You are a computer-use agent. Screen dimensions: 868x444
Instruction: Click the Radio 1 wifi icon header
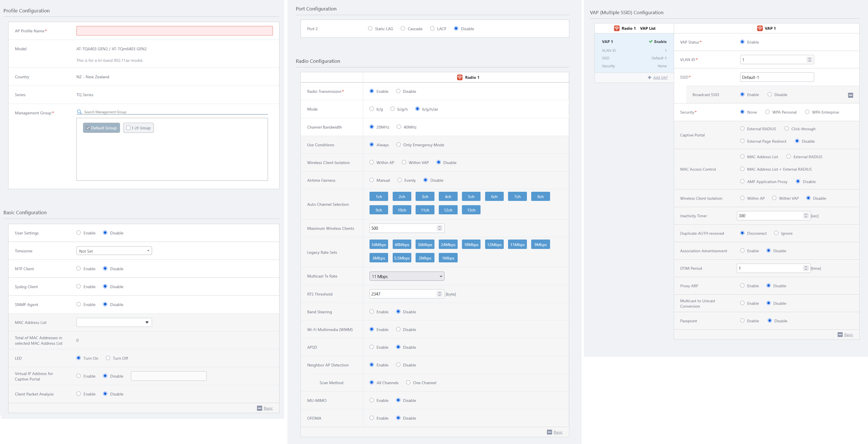point(459,78)
